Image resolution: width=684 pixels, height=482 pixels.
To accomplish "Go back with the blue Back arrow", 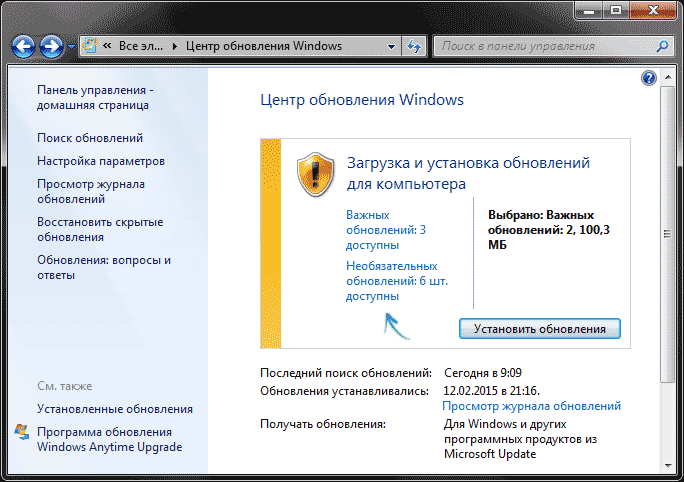I will [23, 46].
